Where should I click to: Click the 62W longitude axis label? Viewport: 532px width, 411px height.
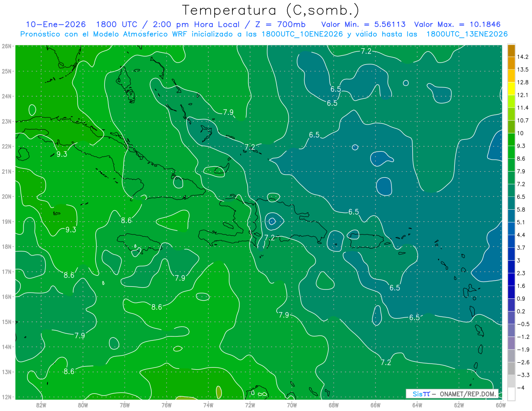click(x=459, y=405)
